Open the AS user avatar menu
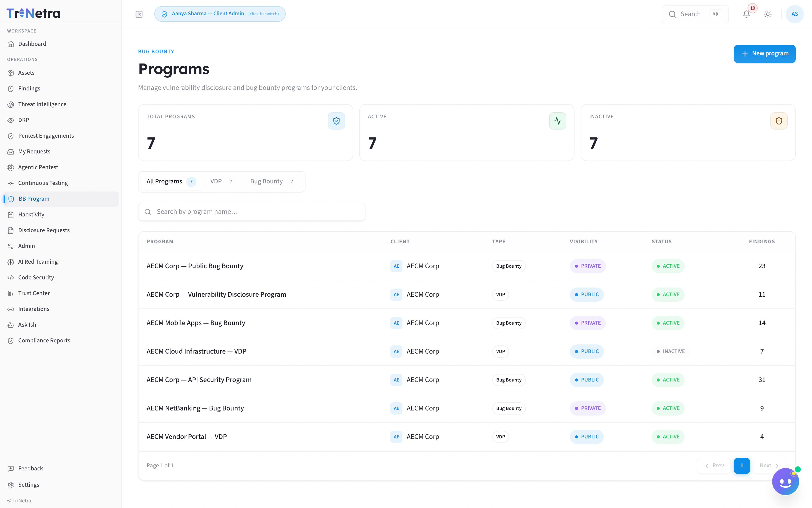Viewport: 812px width, 508px height. point(794,14)
